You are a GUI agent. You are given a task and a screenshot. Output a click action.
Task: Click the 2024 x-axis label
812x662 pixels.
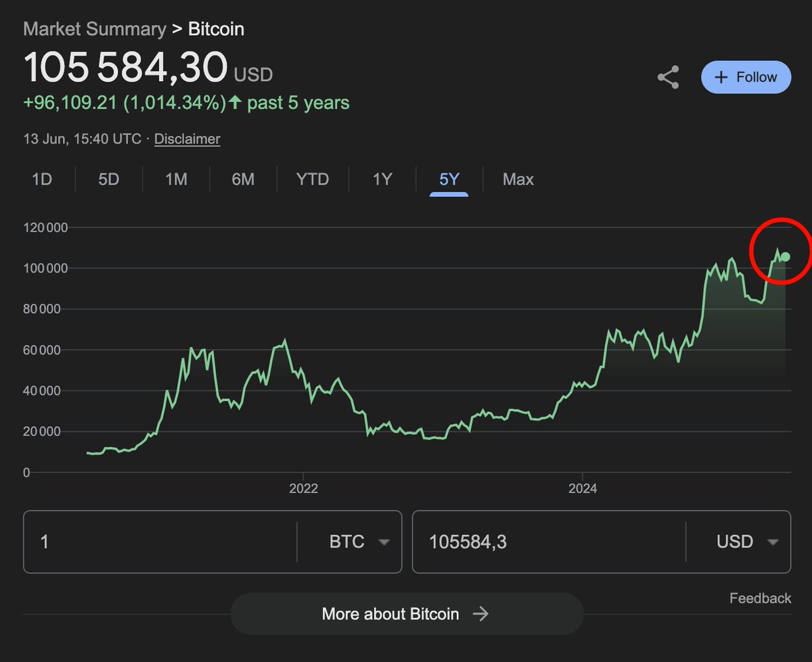point(583,488)
